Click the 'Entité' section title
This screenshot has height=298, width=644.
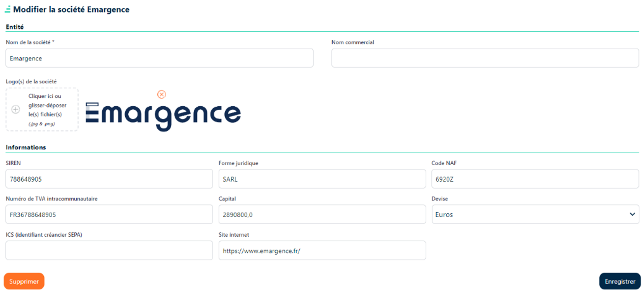pyautogui.click(x=15, y=27)
